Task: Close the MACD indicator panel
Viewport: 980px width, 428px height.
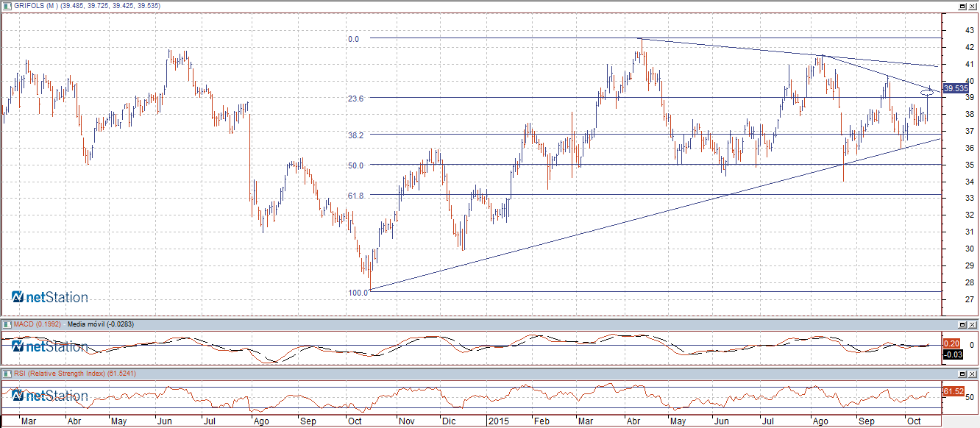Action: pyautogui.click(x=973, y=324)
